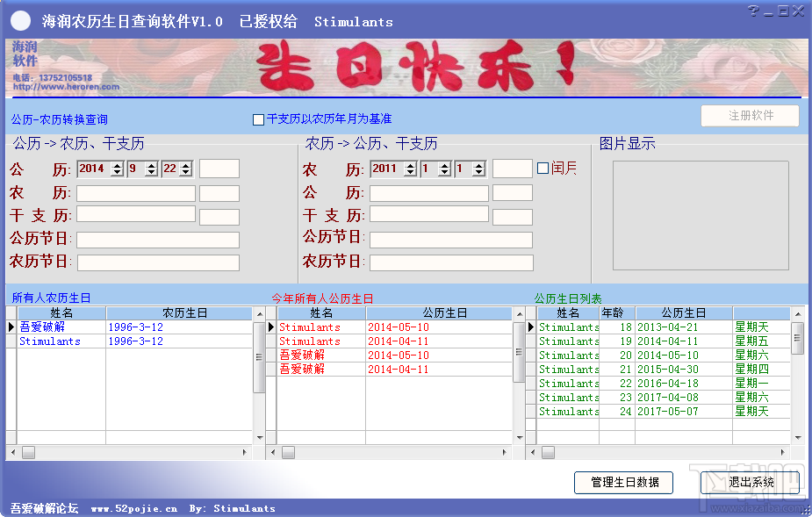Image resolution: width=812 pixels, height=517 pixels.
Task: Click the down arrow of the green table scrollbar
Action: pos(797,438)
